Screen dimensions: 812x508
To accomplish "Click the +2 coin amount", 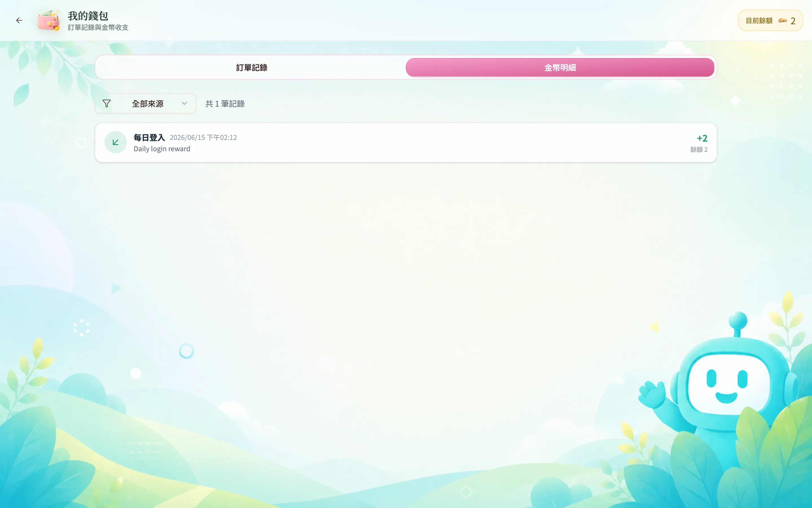I will [x=702, y=138].
